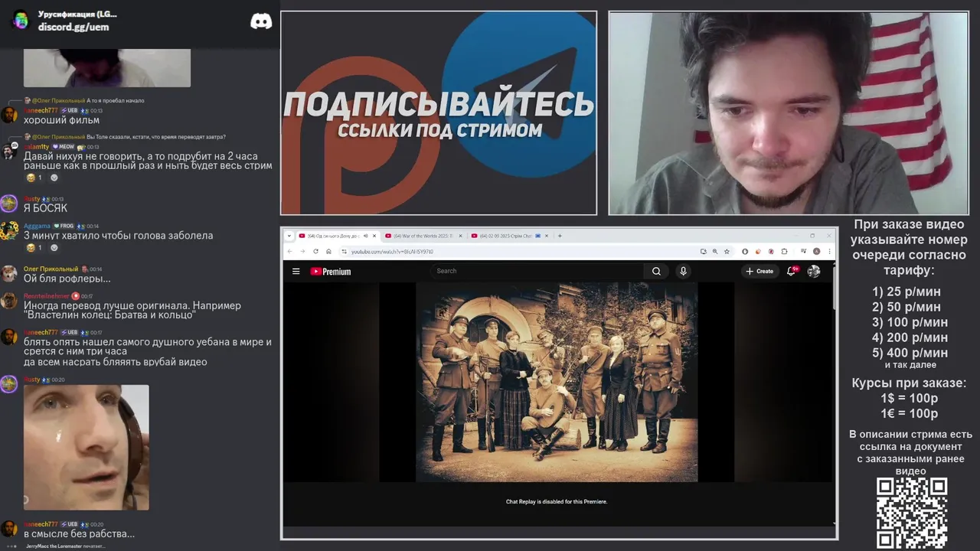
Task: Click the discord.gg/uem invite link
Action: [x=73, y=27]
